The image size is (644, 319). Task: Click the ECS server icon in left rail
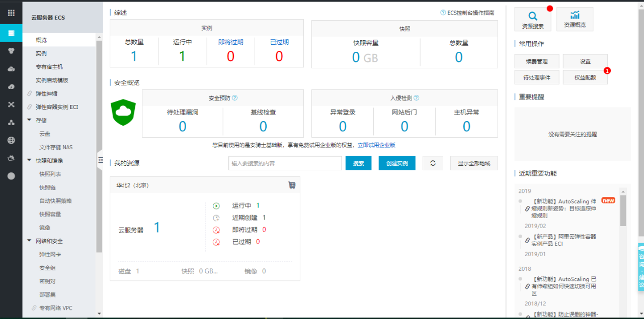coord(11,33)
